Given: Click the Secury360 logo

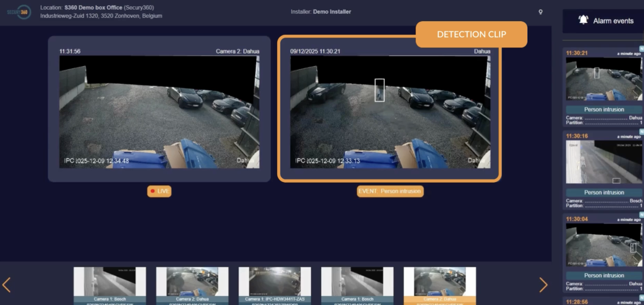Looking at the screenshot, I should click(x=19, y=12).
